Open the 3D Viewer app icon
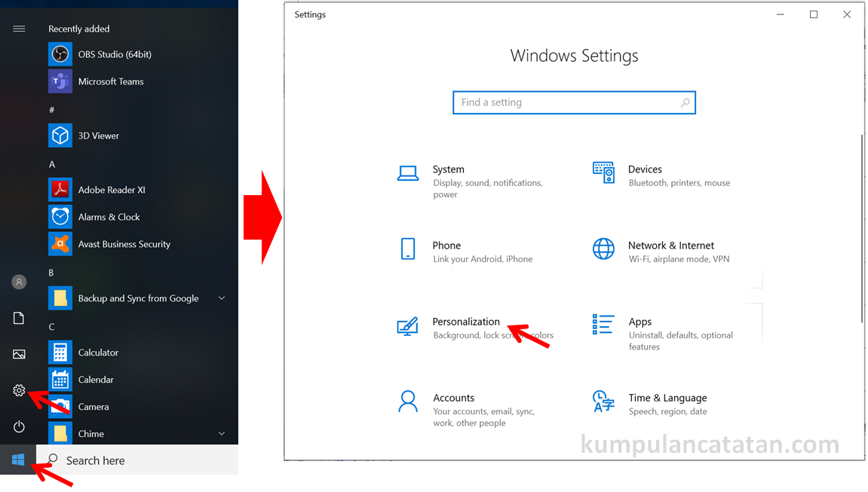This screenshot has width=868, height=492. pos(60,136)
